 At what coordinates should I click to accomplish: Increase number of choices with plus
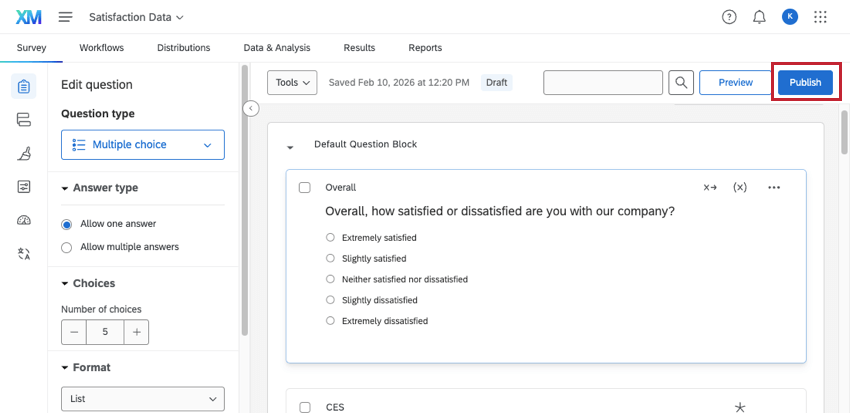point(137,332)
